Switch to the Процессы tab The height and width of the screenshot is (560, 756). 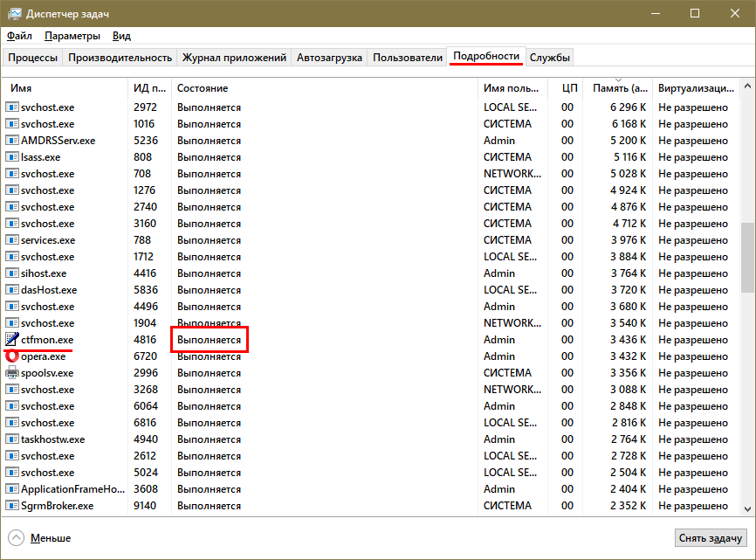(x=33, y=58)
